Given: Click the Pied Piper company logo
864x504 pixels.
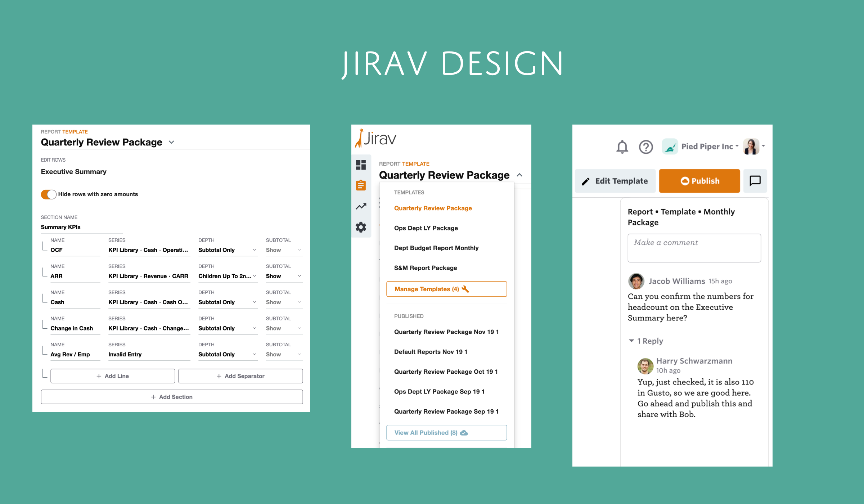Looking at the screenshot, I should point(670,147).
